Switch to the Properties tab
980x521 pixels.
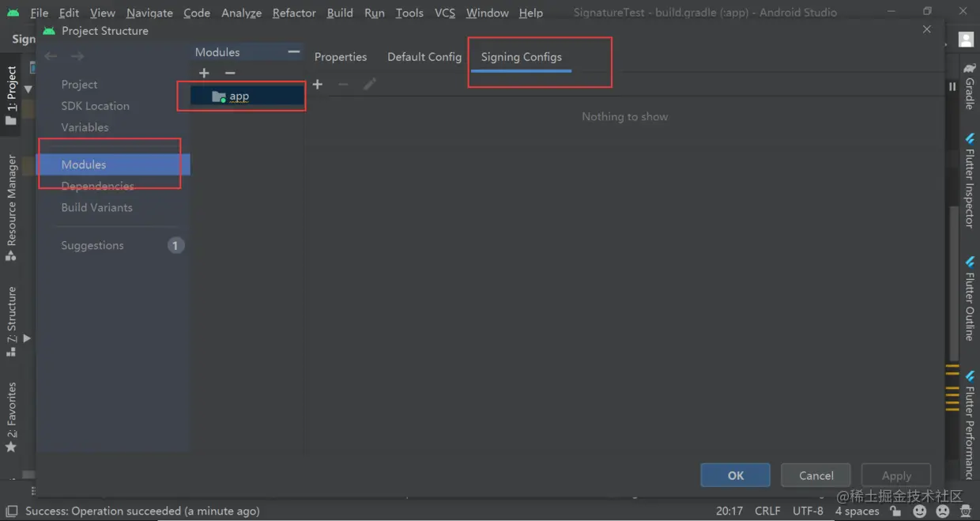click(341, 57)
